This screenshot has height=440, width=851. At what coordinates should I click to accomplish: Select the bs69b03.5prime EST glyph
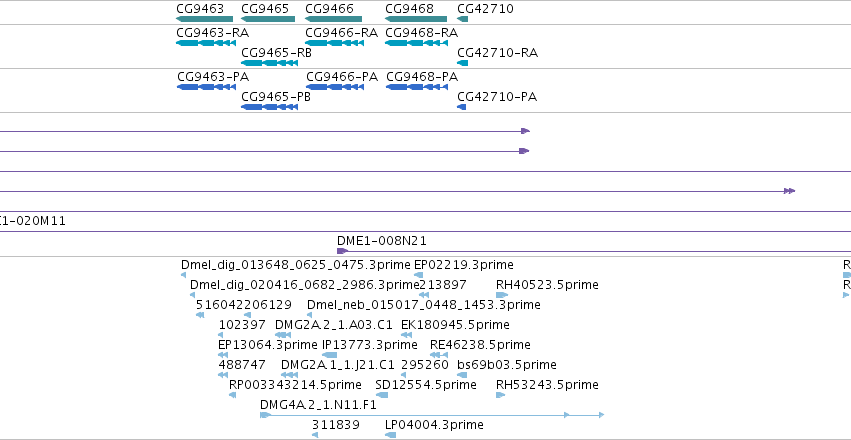pos(462,375)
